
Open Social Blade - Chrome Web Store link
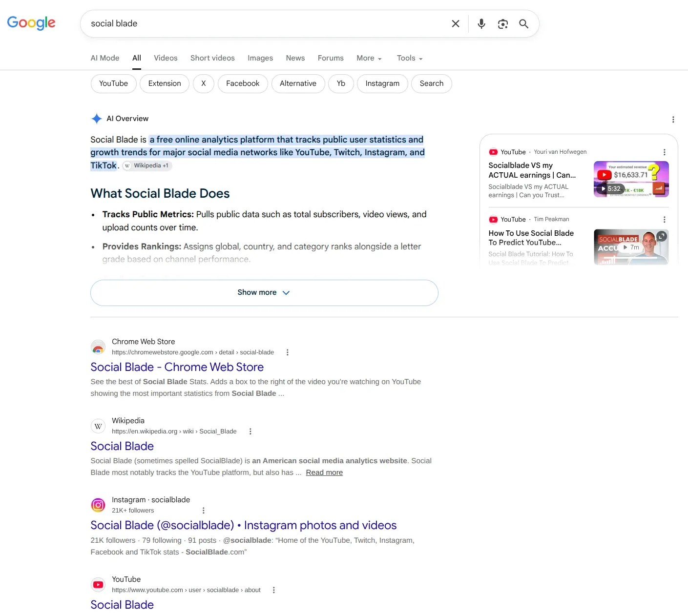pos(177,367)
